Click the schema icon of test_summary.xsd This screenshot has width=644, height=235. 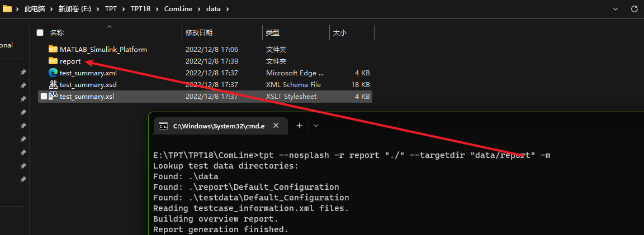53,85
